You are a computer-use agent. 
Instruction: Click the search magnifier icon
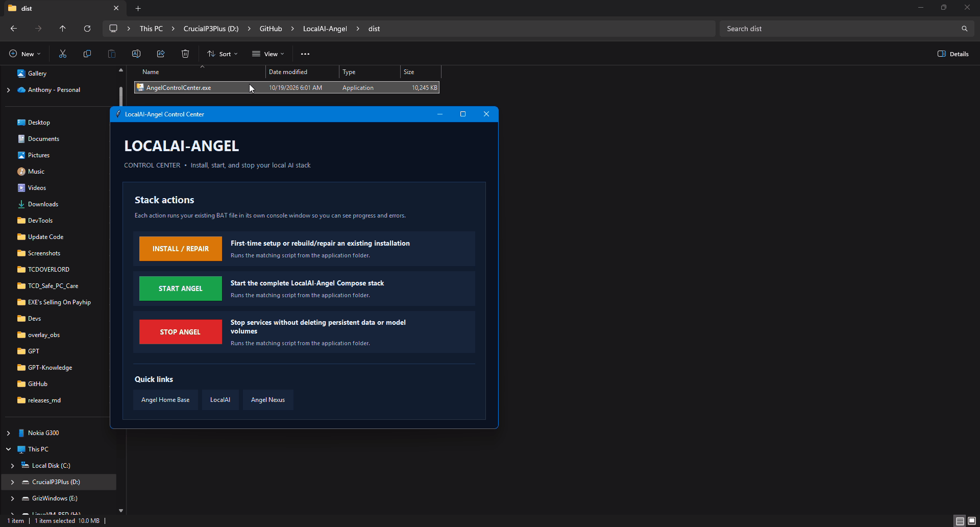coord(964,29)
